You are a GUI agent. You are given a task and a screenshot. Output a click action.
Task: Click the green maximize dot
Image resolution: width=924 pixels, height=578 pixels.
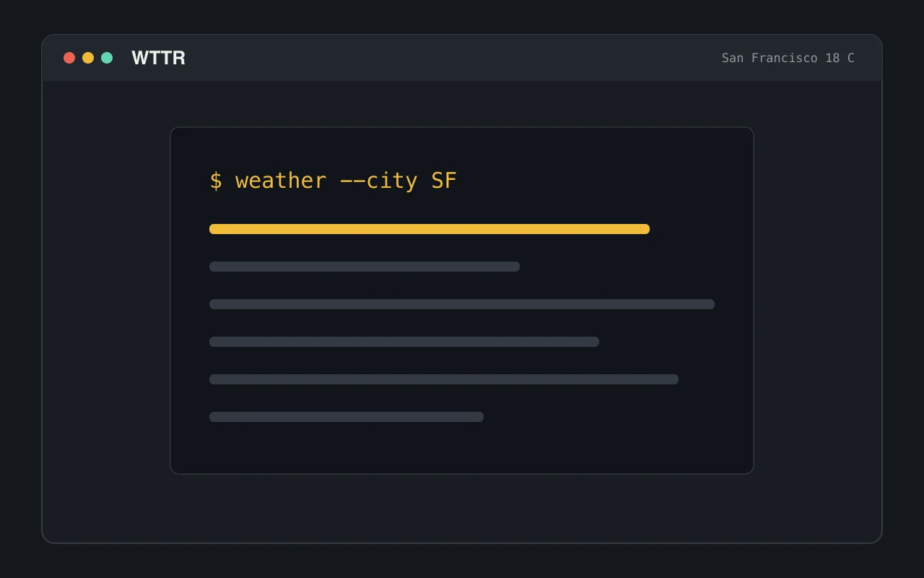[107, 58]
